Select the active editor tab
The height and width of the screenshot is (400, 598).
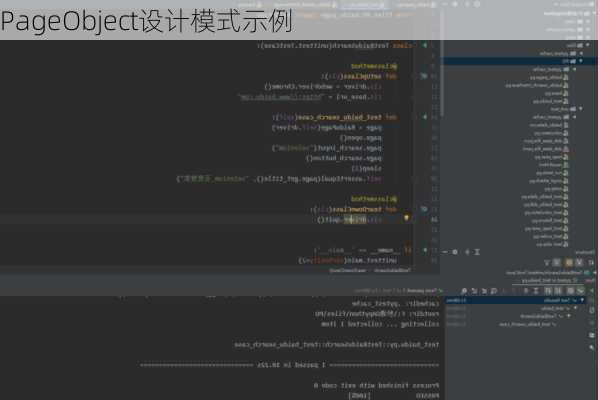[364, 5]
